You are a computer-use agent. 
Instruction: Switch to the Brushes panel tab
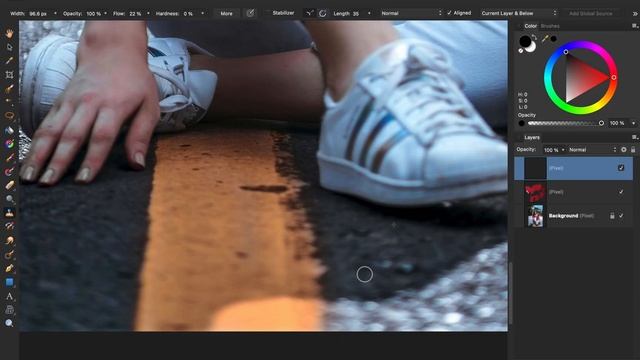click(550, 26)
